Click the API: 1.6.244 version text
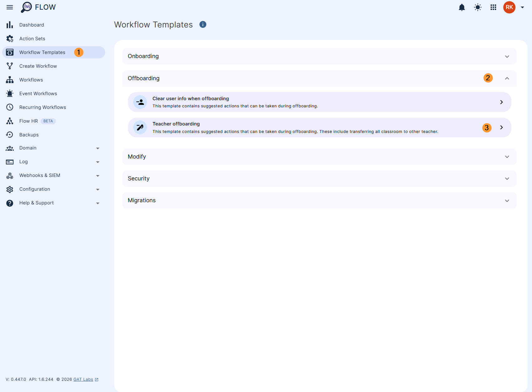This screenshot has height=392, width=532. [x=41, y=380]
